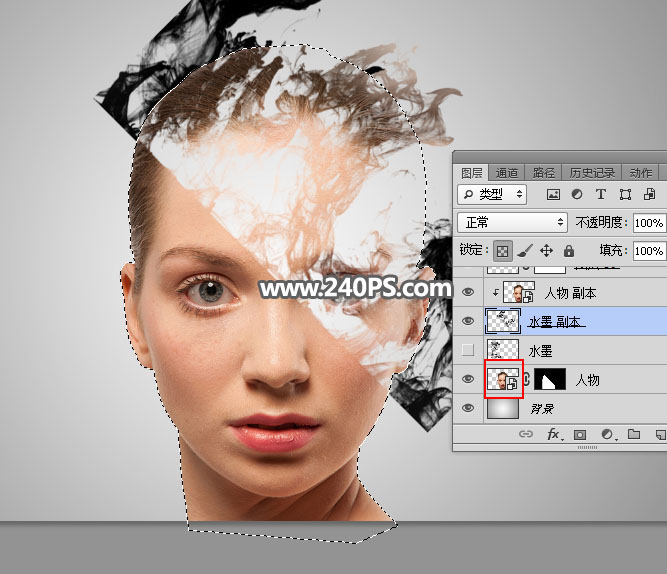667x574 pixels.
Task: Show the hidden 水墨 layer
Action: click(468, 350)
